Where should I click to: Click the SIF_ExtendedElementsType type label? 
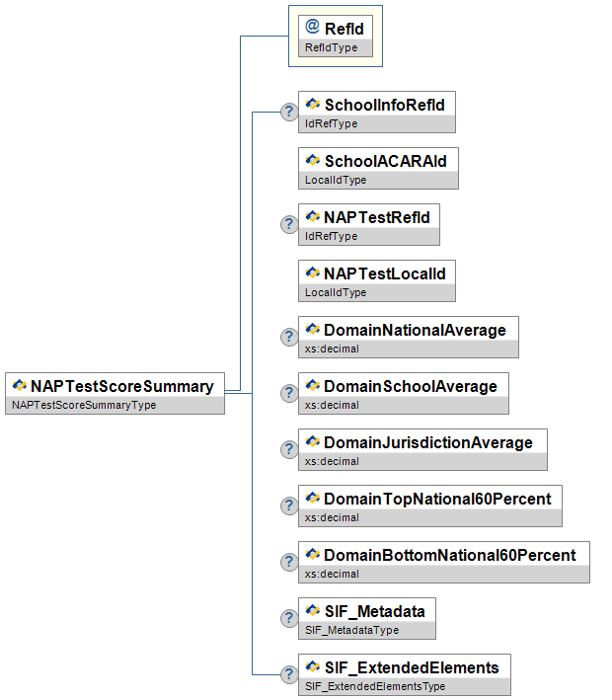pyautogui.click(x=375, y=686)
